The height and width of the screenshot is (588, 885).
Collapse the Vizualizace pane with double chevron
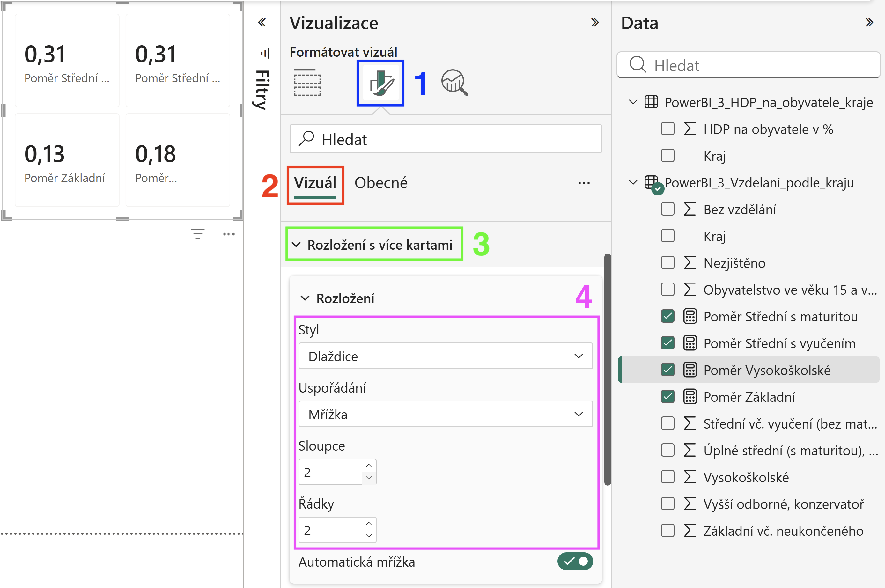pyautogui.click(x=594, y=23)
